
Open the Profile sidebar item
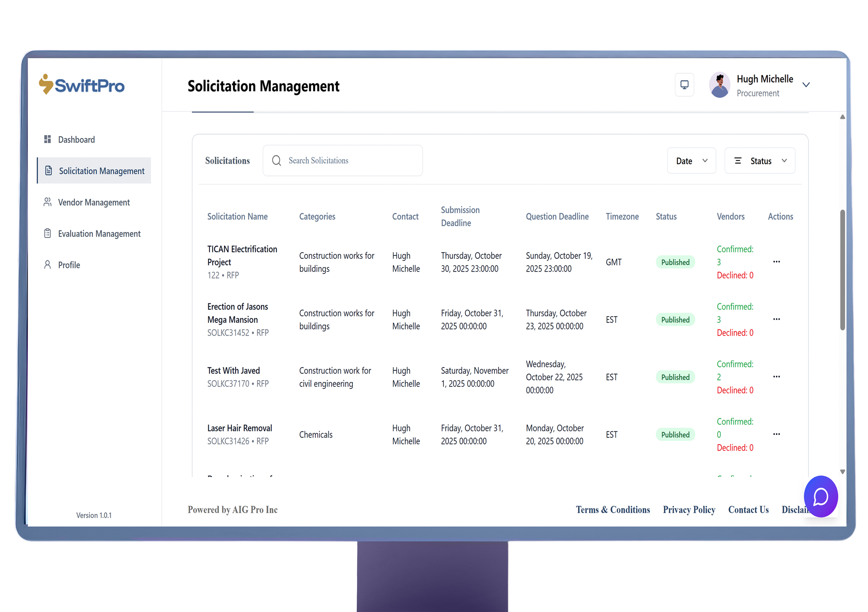pyautogui.click(x=69, y=265)
